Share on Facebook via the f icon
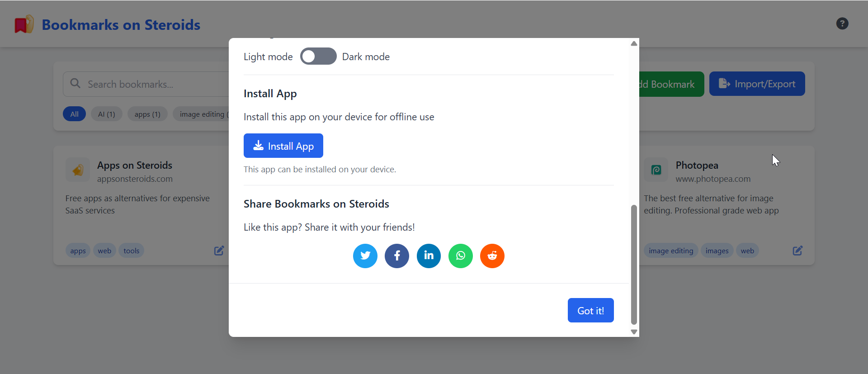This screenshot has height=374, width=868. point(397,256)
